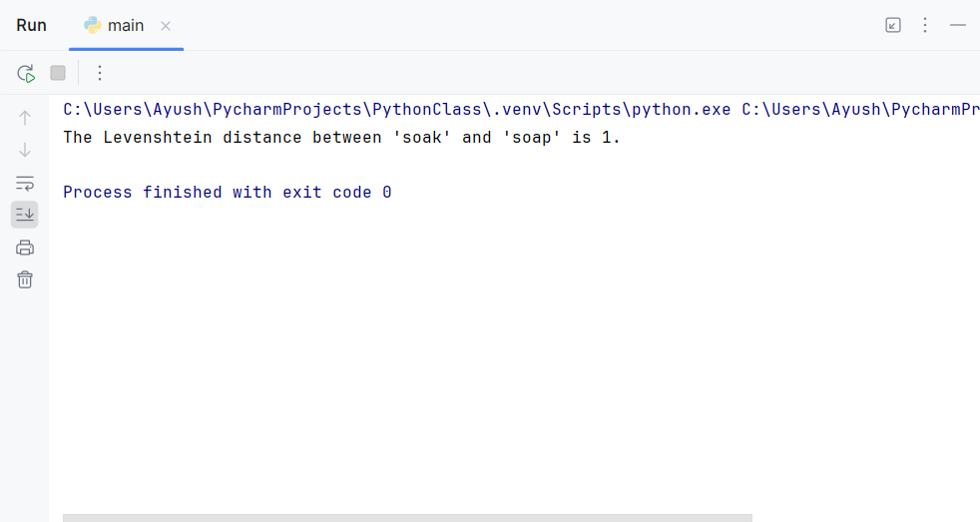
Task: Rerun the main script
Action: [26, 73]
